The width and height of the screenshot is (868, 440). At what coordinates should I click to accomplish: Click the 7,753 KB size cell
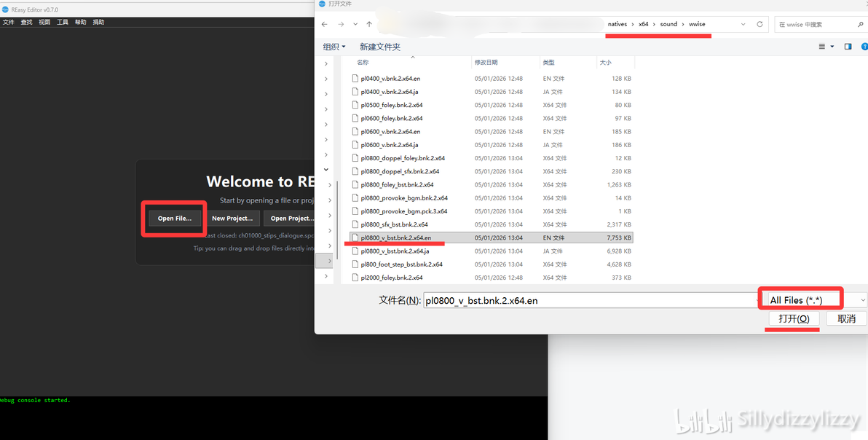tap(618, 237)
